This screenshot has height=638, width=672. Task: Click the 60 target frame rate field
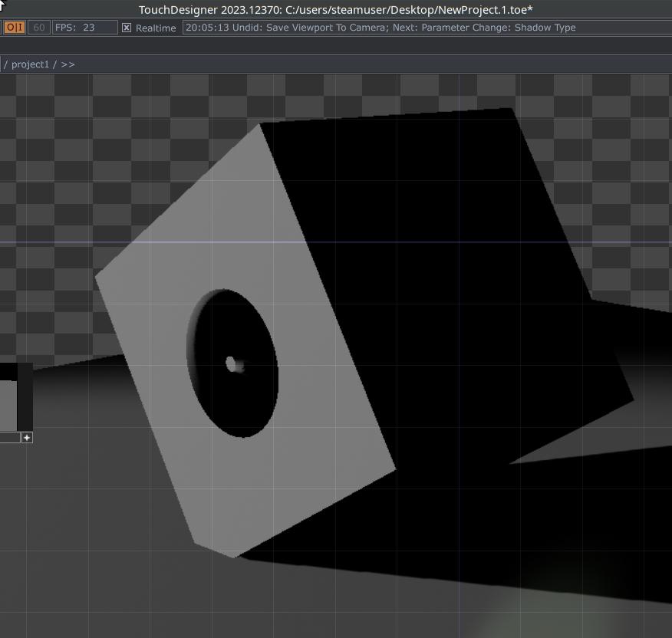39,28
